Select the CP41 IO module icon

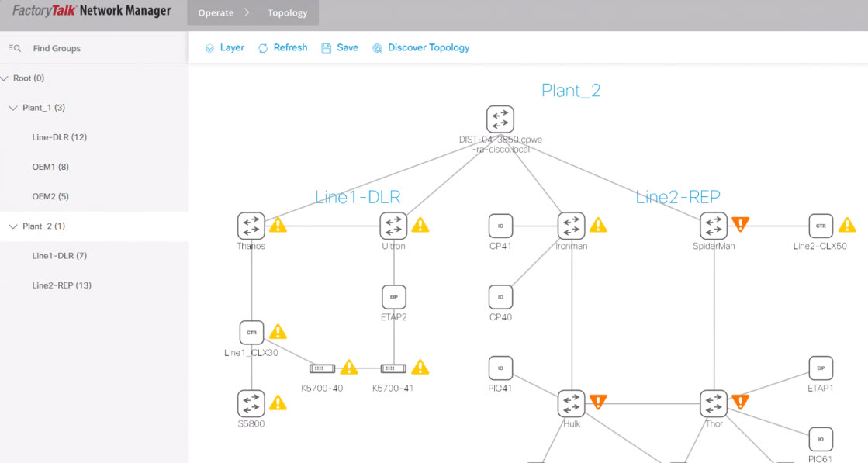point(500,226)
